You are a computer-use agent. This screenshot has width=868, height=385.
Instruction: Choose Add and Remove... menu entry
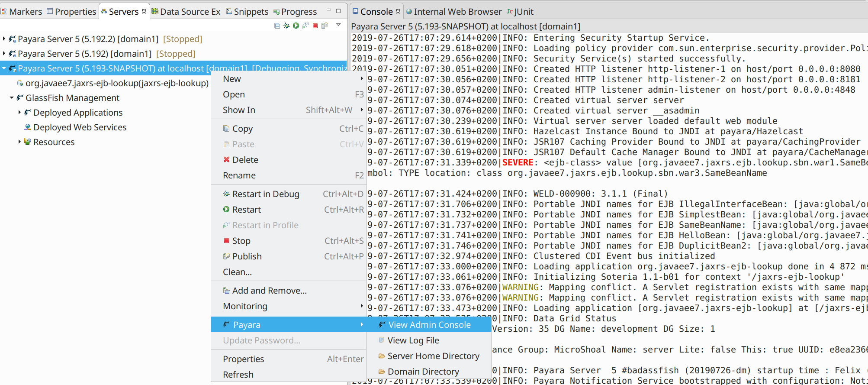point(269,291)
